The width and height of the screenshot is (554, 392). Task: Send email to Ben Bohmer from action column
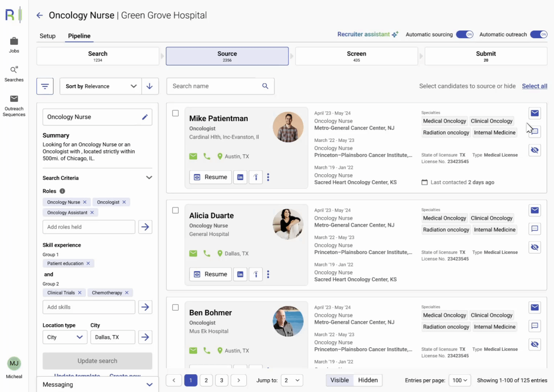point(535,307)
